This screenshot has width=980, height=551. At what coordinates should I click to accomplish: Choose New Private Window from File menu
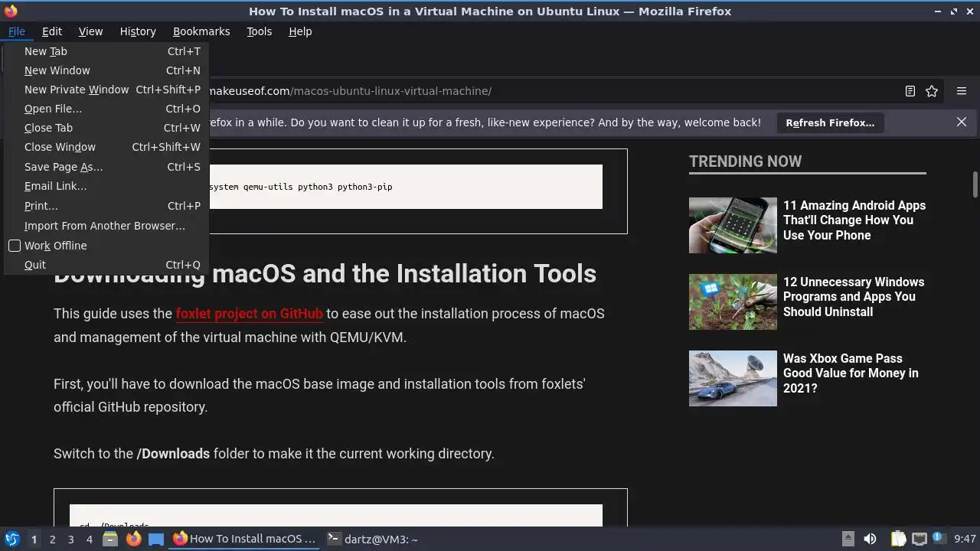[x=106, y=90]
